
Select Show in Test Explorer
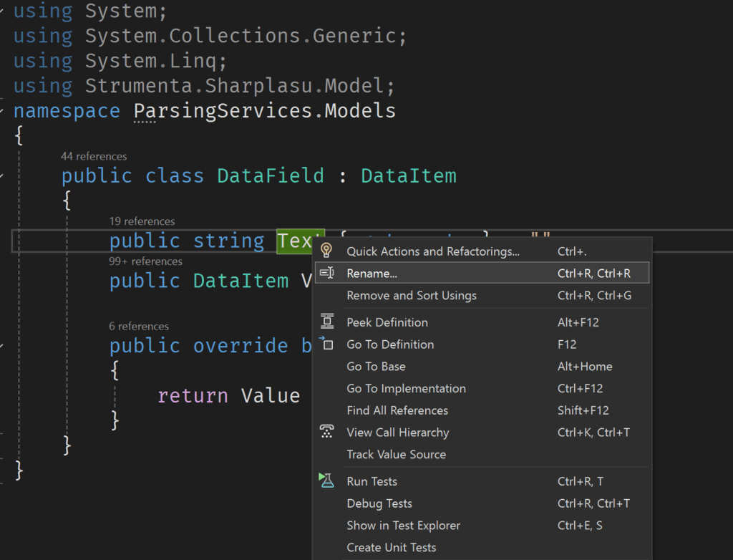[x=402, y=526]
